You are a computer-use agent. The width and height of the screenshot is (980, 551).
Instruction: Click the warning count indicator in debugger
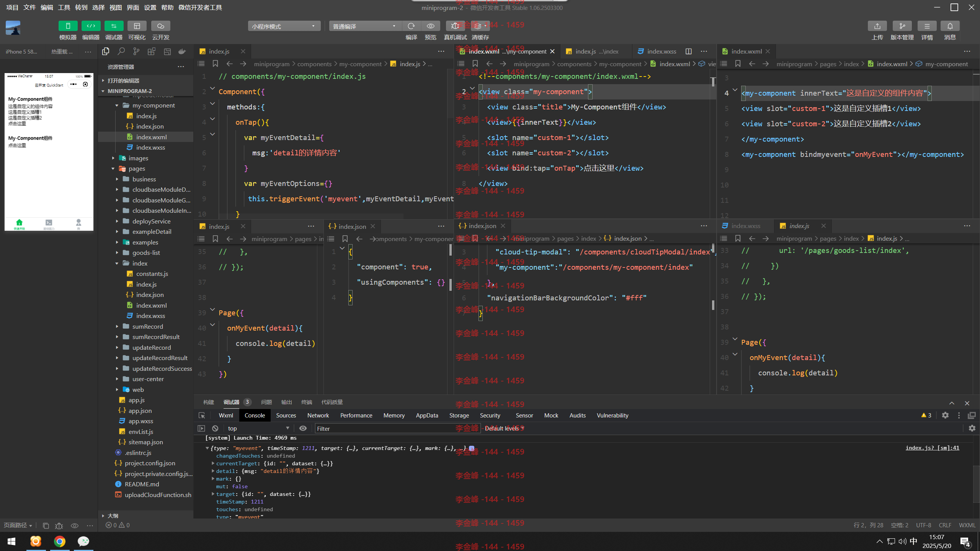click(926, 415)
